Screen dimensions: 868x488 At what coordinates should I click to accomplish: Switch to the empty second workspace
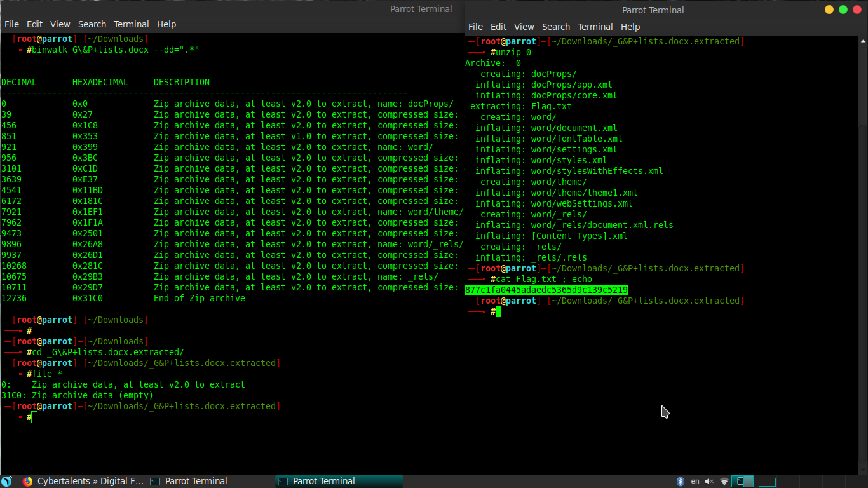coord(767,481)
